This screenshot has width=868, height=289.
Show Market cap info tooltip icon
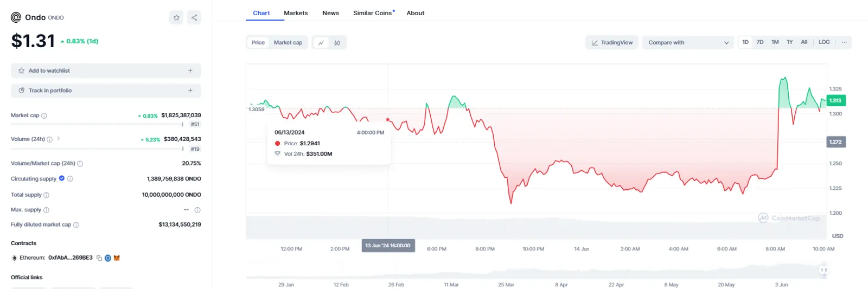44,115
